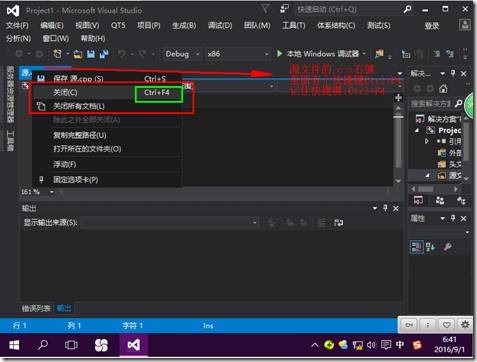Open the 显示输出来源 source combo box
The height and width of the screenshot is (362, 477).
pos(169,222)
